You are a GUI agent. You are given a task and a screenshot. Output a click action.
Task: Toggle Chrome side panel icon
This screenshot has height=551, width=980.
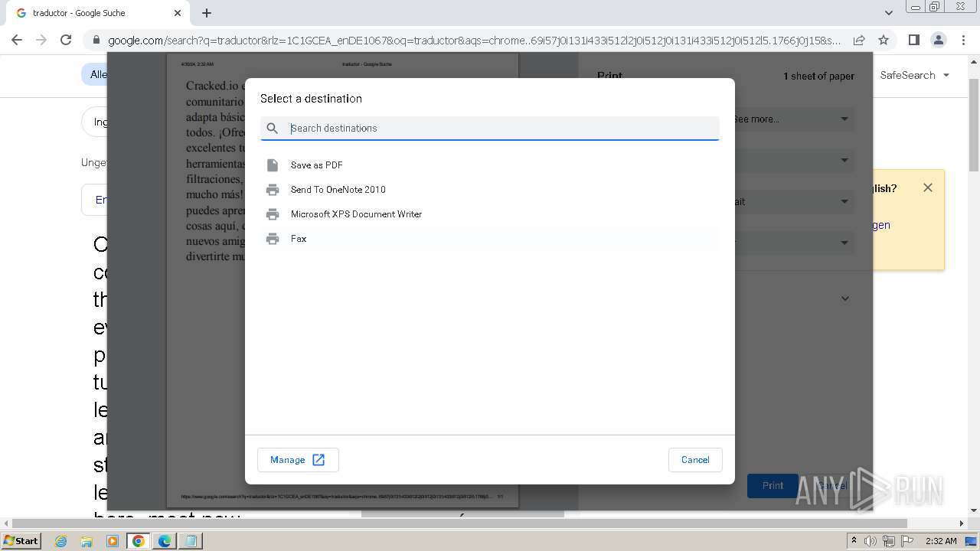click(x=913, y=40)
